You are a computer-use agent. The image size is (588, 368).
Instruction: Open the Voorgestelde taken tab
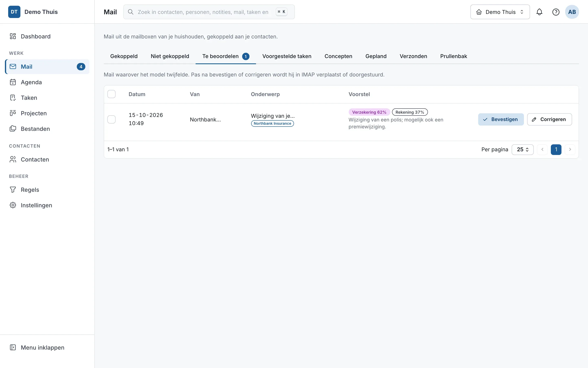[x=287, y=56]
